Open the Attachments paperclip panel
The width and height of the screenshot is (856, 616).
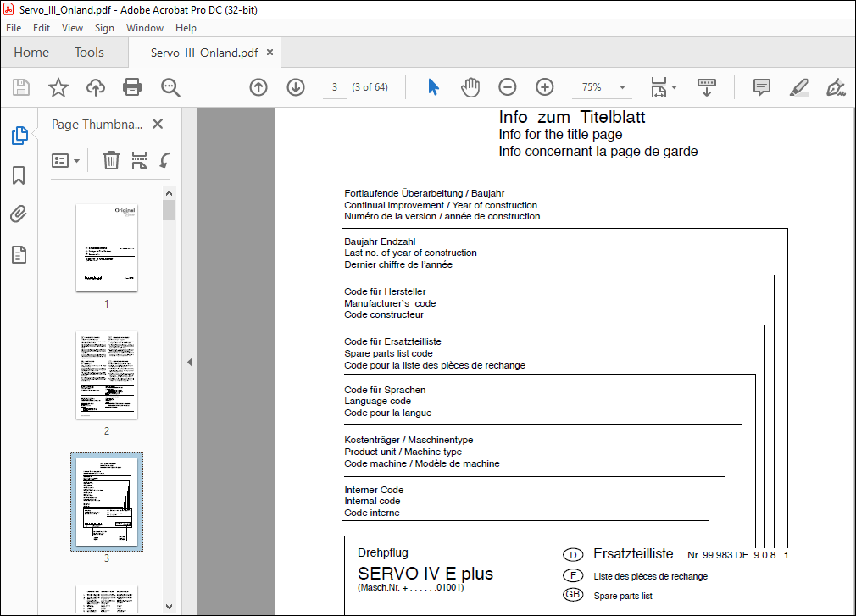click(19, 214)
